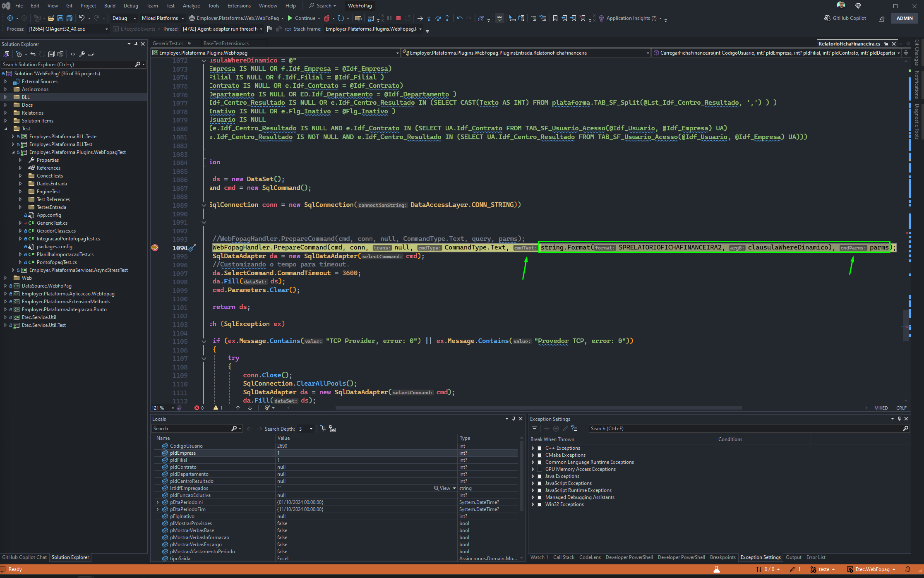The height and width of the screenshot is (578, 924).
Task: Expand the pDtaPeriodoIni local variable
Action: tap(157, 502)
